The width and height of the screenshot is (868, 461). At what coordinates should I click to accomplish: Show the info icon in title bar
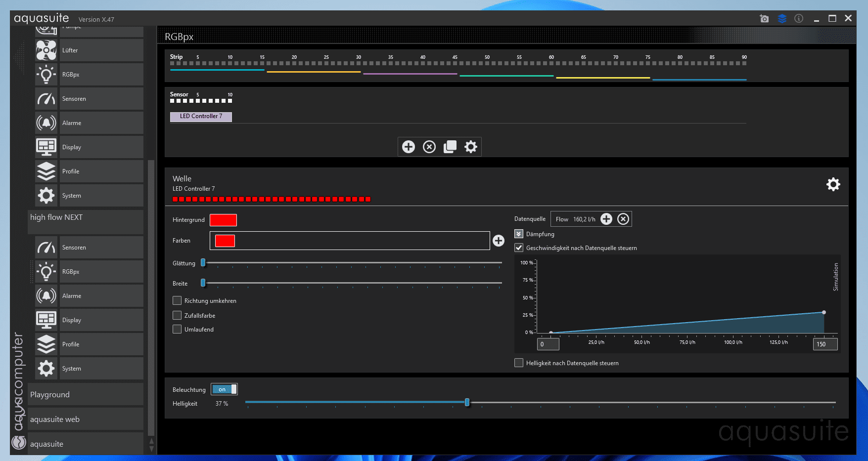(x=799, y=18)
